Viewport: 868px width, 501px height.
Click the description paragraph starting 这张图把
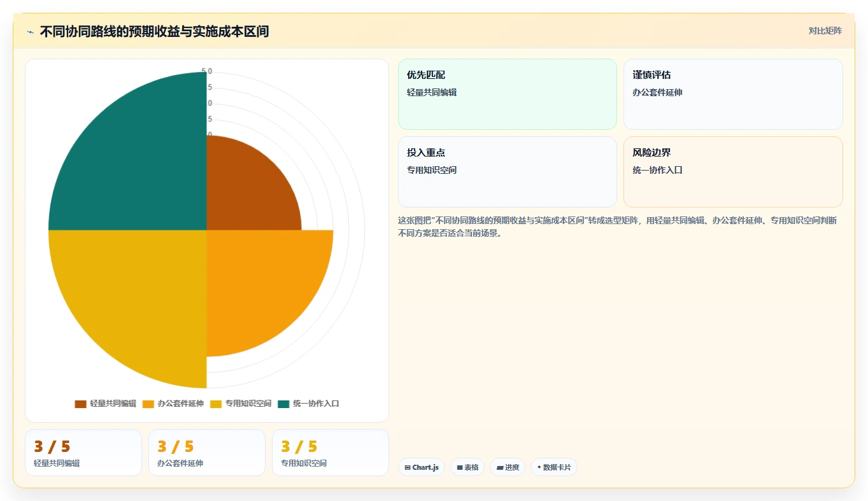click(x=618, y=227)
